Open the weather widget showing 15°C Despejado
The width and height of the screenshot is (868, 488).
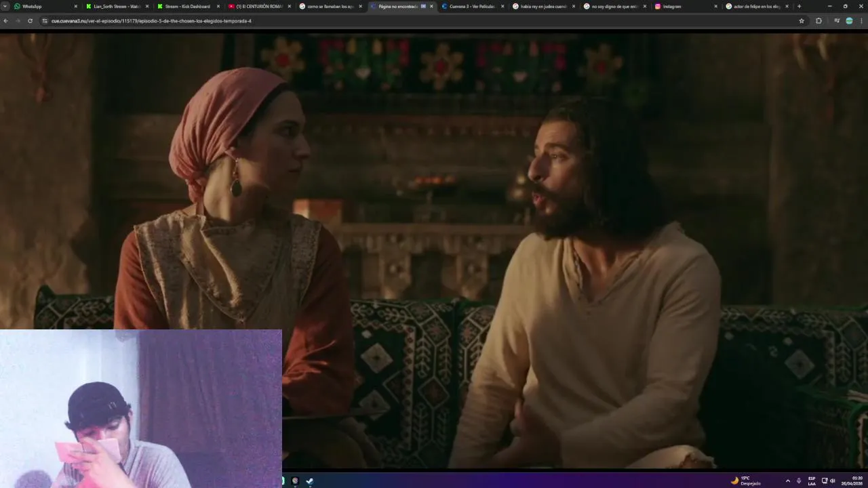[x=746, y=481]
